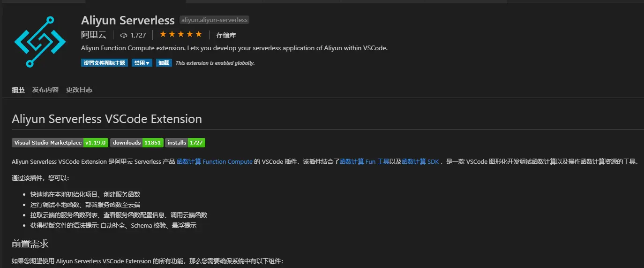Click the 1,727 install count
The image size is (644, 268).
(138, 35)
